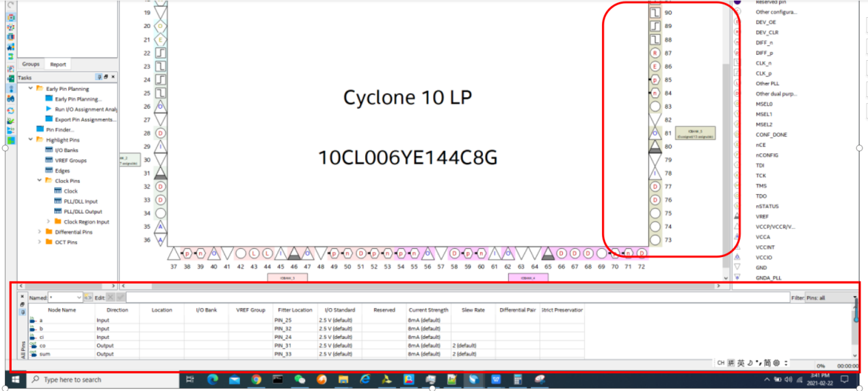868x391 pixels.
Task: Open Google Chrome from taskbar
Action: coord(256,379)
